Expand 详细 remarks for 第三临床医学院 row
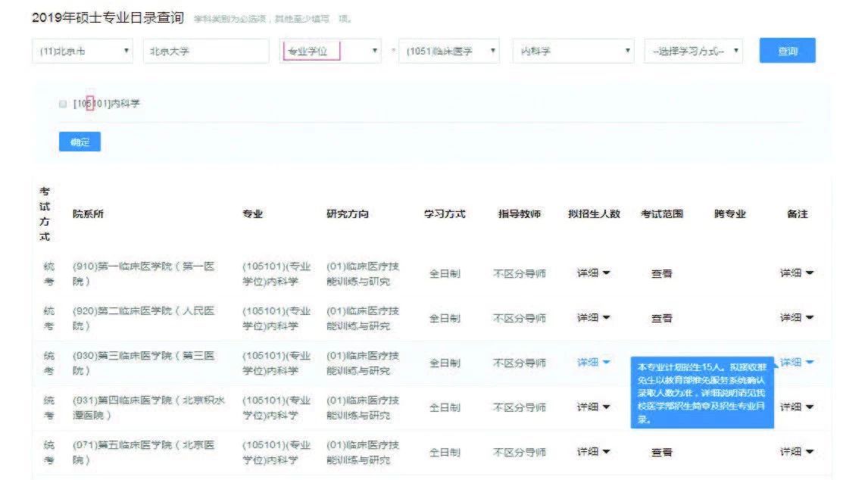 click(x=797, y=362)
